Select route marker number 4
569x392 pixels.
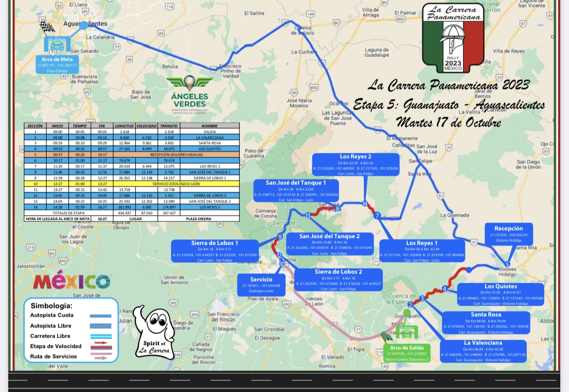445,289
